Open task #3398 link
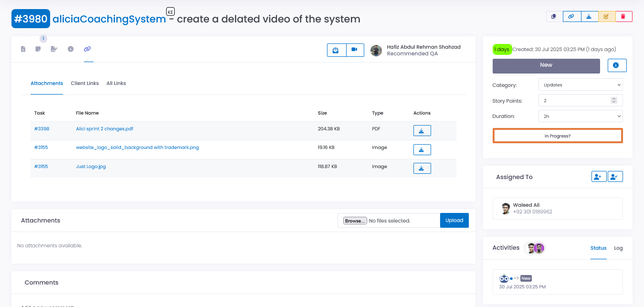Image resolution: width=644 pixels, height=307 pixels. 41,128
